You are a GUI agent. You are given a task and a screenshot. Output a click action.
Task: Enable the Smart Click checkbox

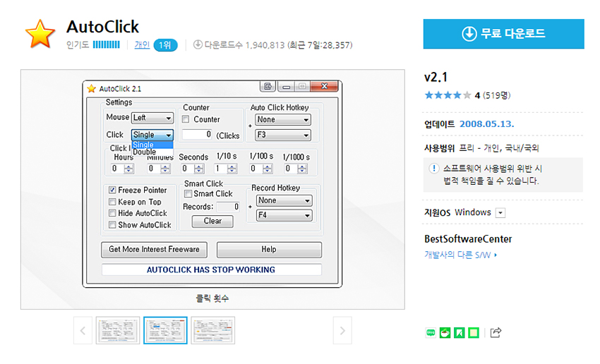click(188, 193)
